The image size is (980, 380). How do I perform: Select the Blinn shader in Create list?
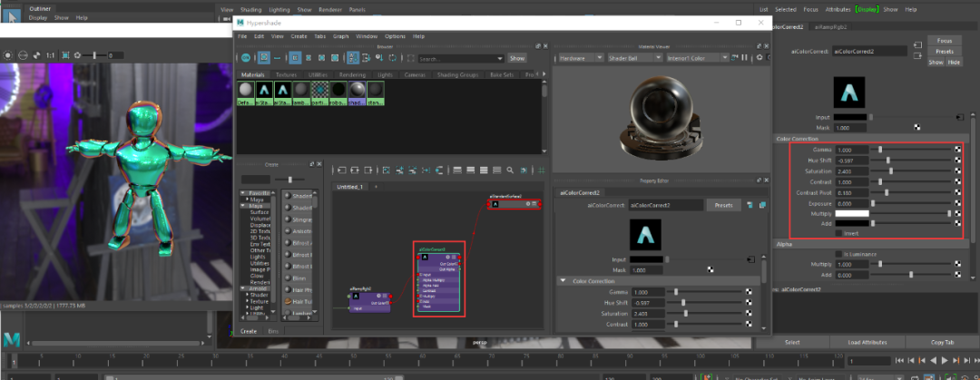(299, 278)
